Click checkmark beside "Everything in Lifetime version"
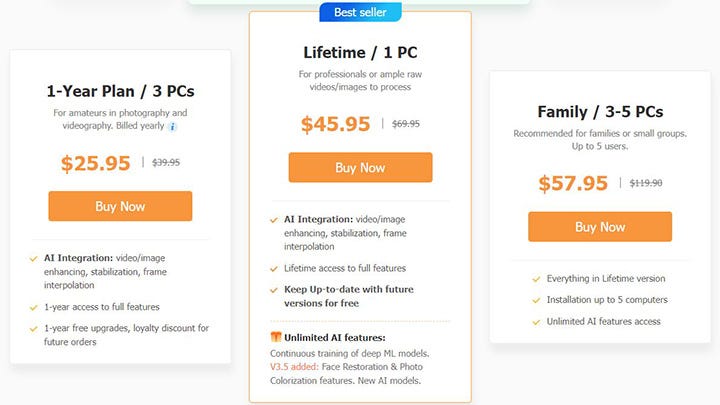Screen dimensions: 720x405 tap(535, 279)
